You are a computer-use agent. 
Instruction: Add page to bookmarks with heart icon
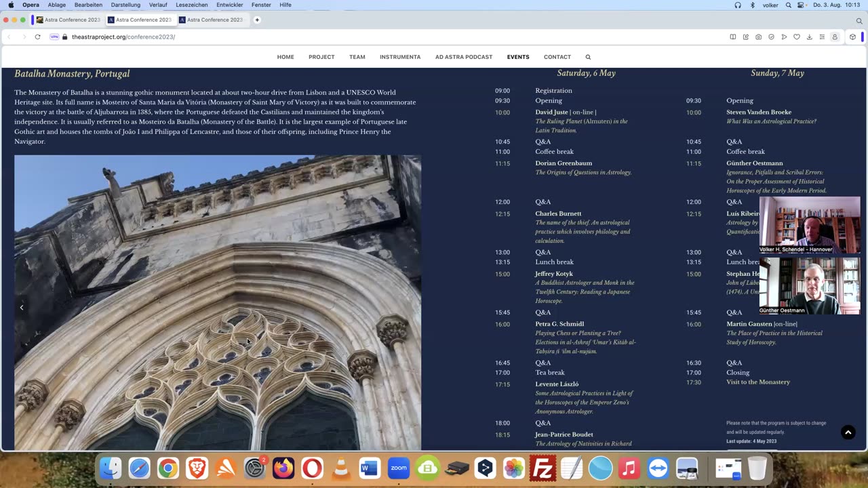[797, 37]
